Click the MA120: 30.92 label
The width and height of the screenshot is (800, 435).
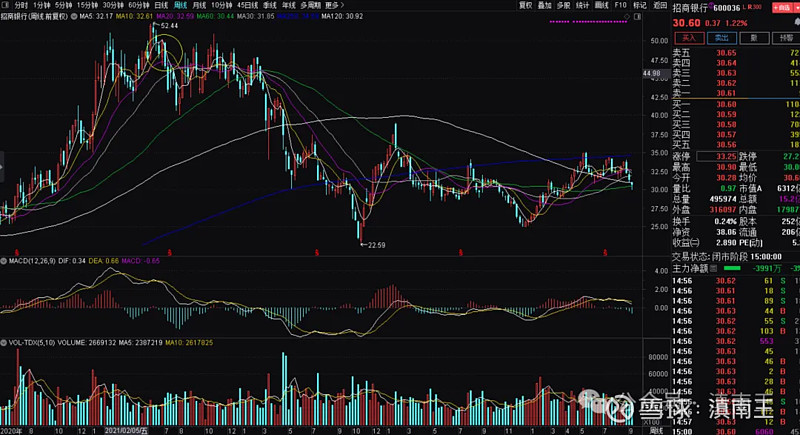(342, 16)
